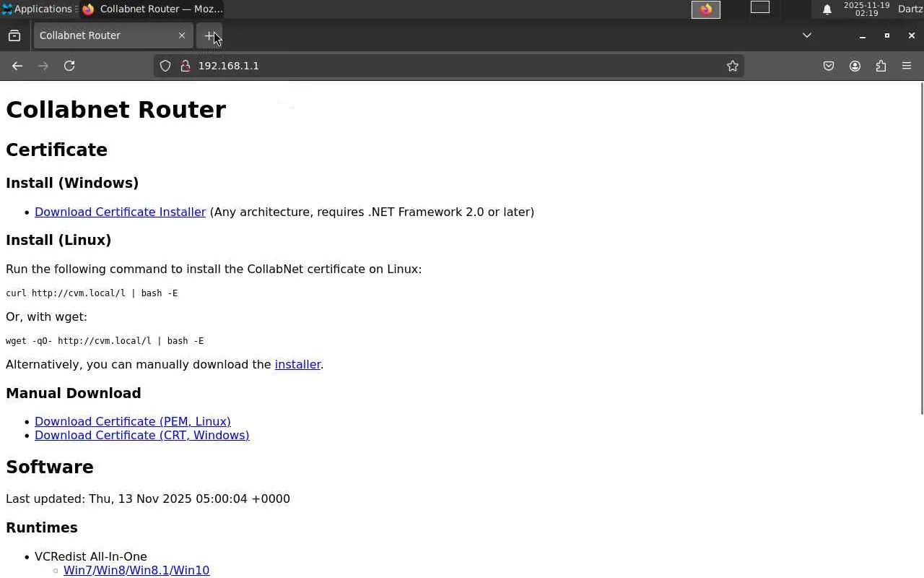Close the Collabnet Router tab
The width and height of the screenshot is (924, 578).
pos(182,35)
